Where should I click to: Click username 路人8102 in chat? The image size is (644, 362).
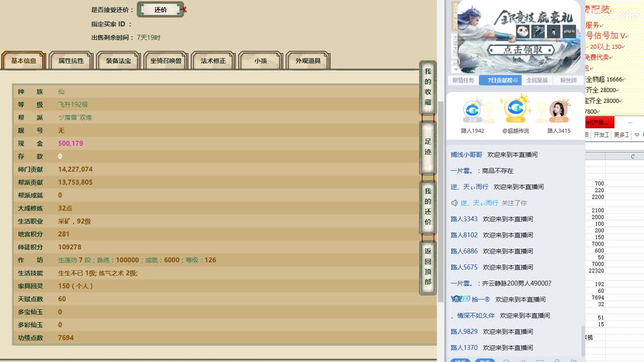[464, 235]
